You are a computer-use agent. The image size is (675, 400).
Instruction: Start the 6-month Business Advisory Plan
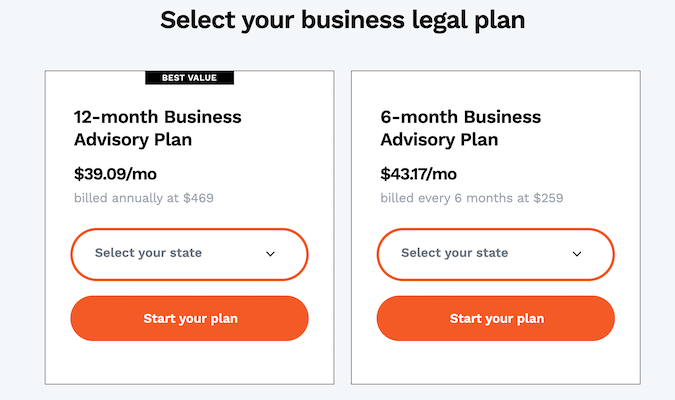pyautogui.click(x=495, y=319)
